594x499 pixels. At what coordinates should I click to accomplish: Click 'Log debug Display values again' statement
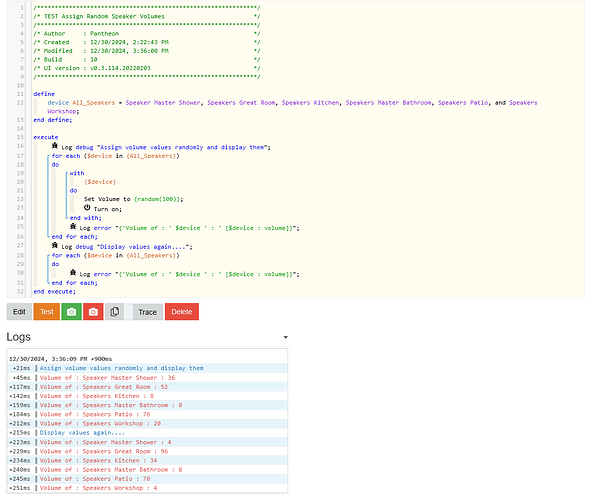(127, 247)
